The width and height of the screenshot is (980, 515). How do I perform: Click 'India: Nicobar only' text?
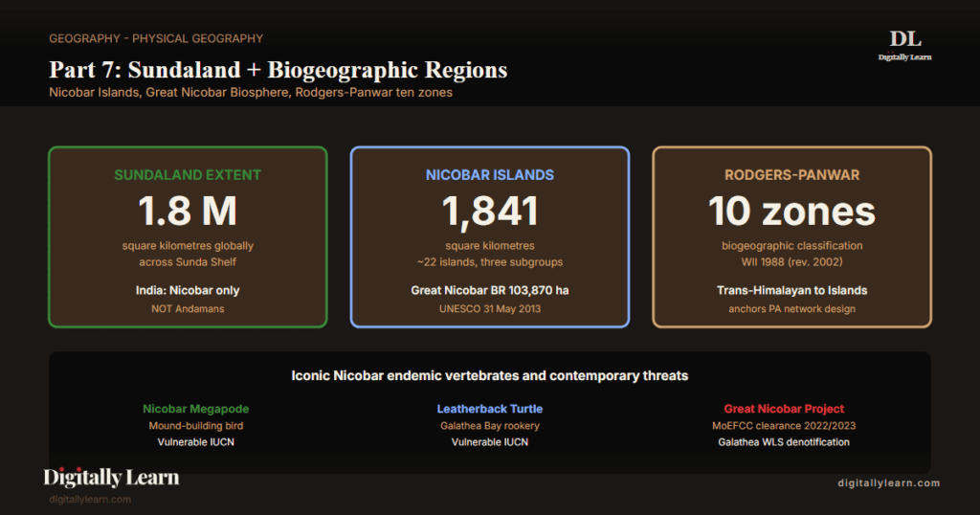188,291
